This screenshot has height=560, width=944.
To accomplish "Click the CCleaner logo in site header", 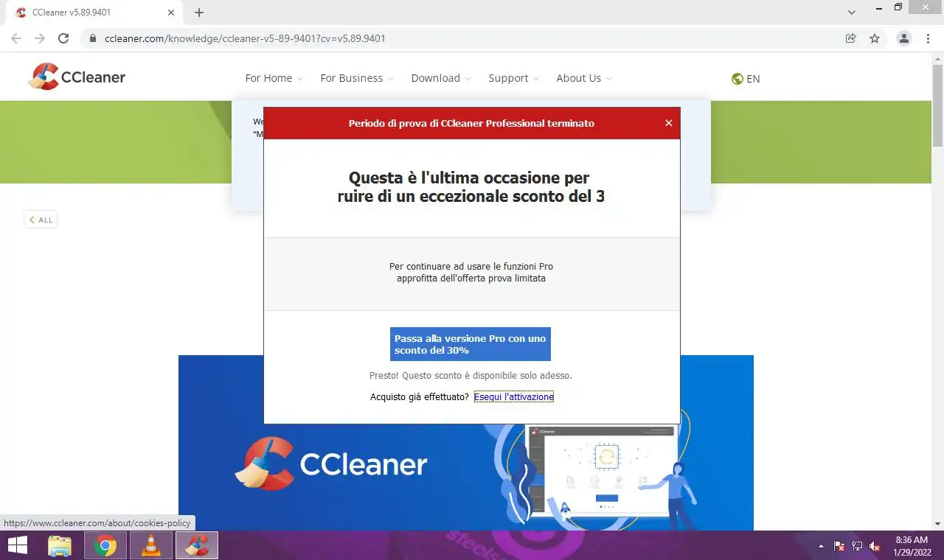I will 77,77.
